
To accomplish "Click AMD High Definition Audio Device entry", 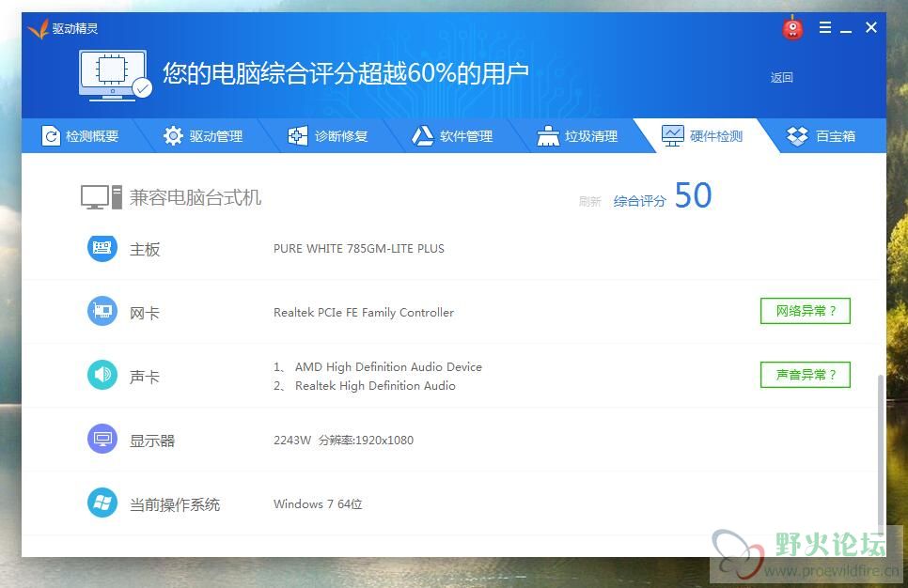I will (378, 367).
